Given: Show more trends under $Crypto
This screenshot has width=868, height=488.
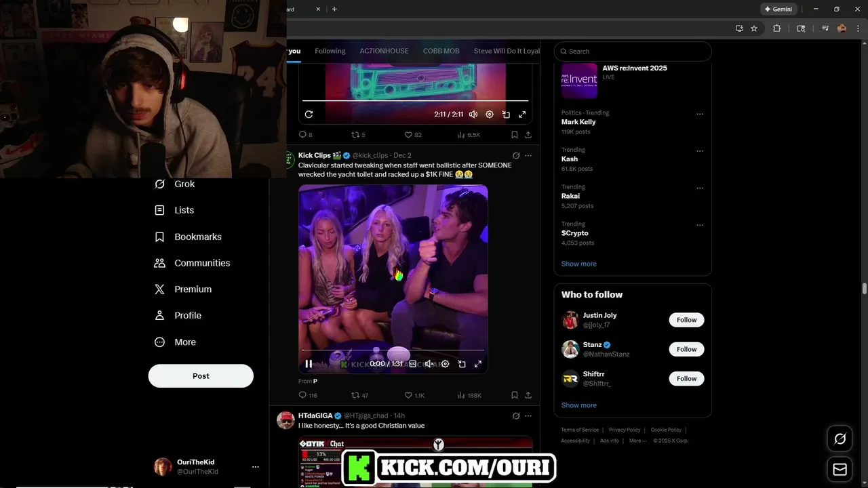Looking at the screenshot, I should point(578,264).
